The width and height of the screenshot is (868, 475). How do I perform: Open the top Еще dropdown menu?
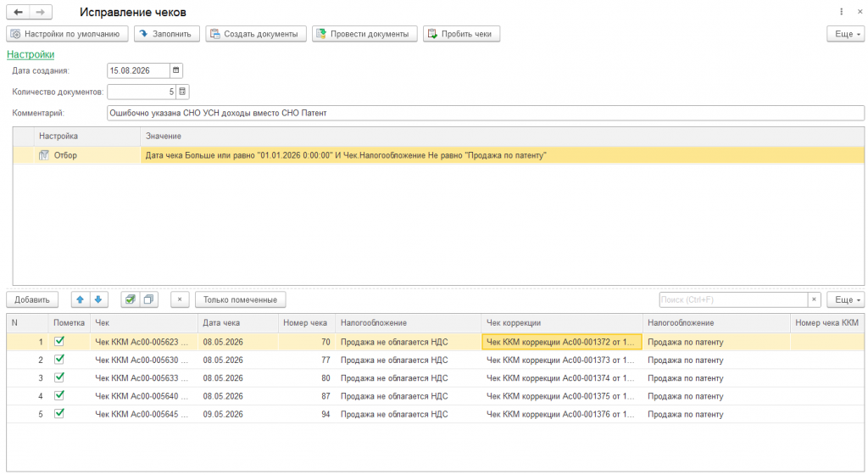click(845, 34)
